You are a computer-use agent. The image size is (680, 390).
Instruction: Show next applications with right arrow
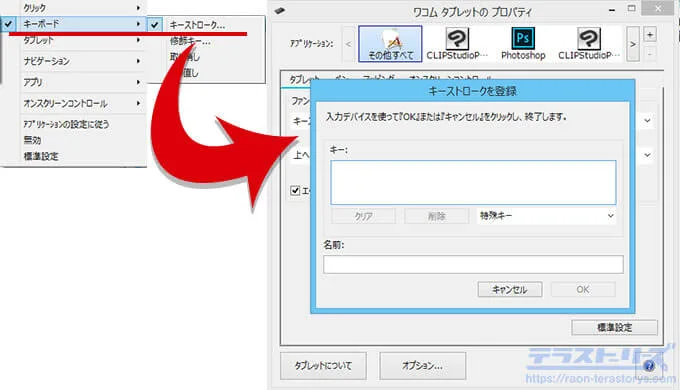click(x=633, y=44)
